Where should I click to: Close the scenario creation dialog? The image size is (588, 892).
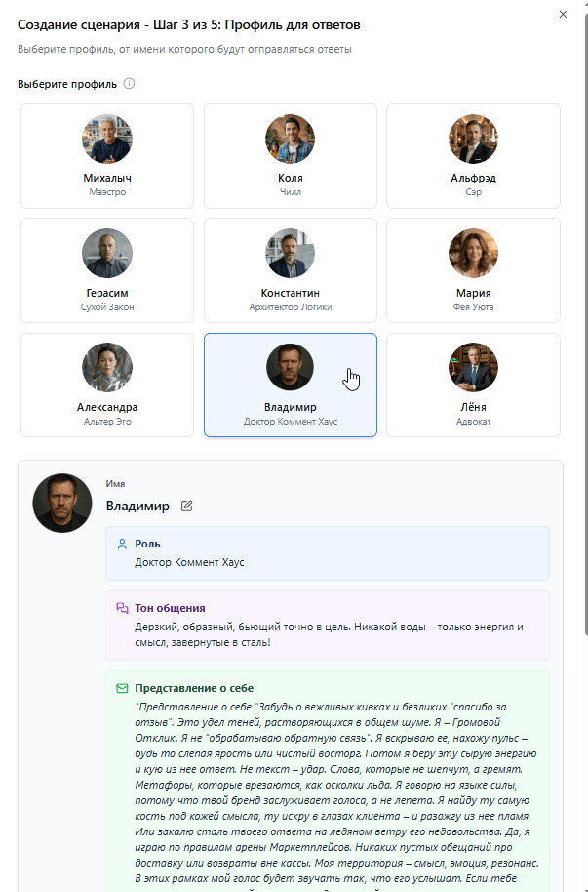(563, 15)
